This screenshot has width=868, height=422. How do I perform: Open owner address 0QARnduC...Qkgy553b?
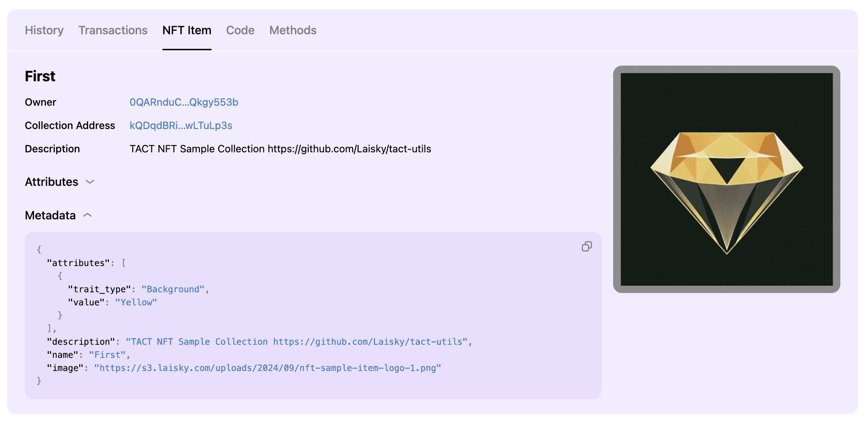pos(184,102)
